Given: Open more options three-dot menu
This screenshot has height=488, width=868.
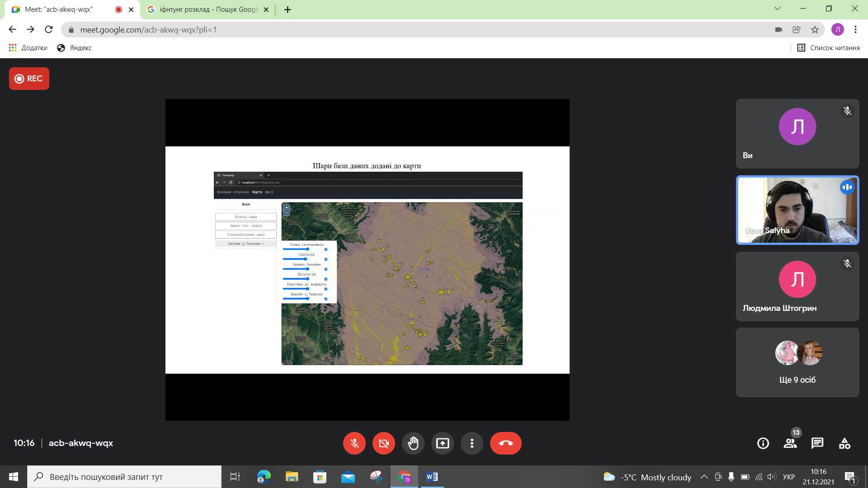Looking at the screenshot, I should tap(472, 443).
